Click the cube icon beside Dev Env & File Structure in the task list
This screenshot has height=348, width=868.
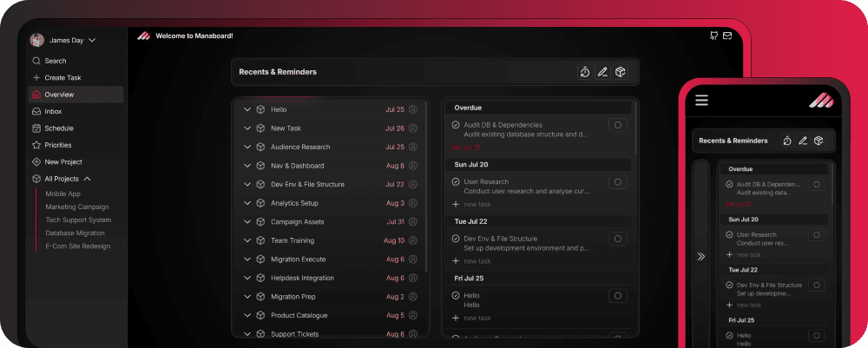tap(260, 184)
